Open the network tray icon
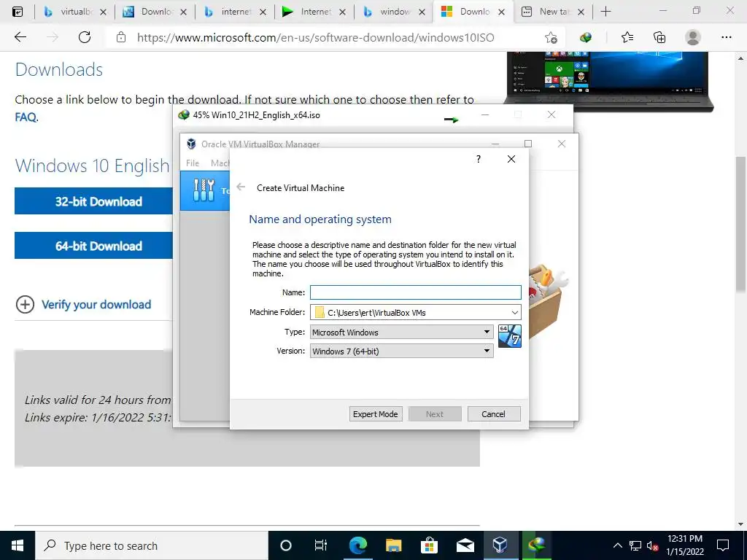747x560 pixels. coord(635,545)
